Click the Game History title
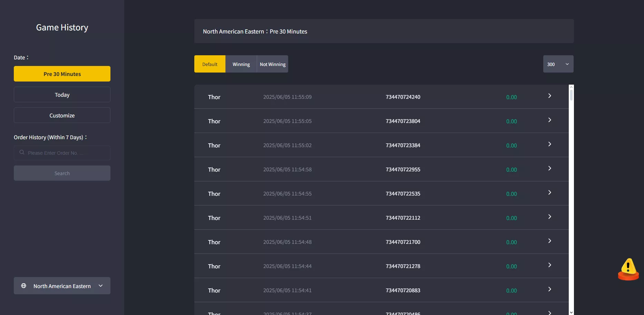Screen dimensions: 644x315 62,28
